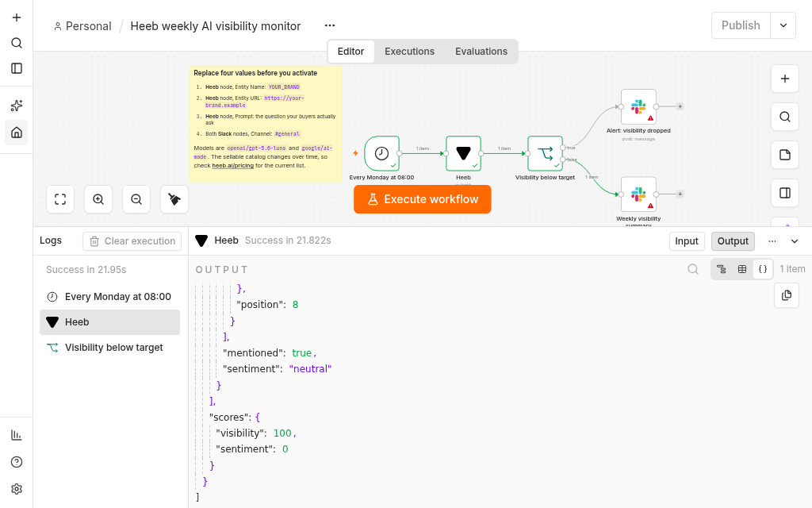Switch to the Editor tab

[350, 52]
